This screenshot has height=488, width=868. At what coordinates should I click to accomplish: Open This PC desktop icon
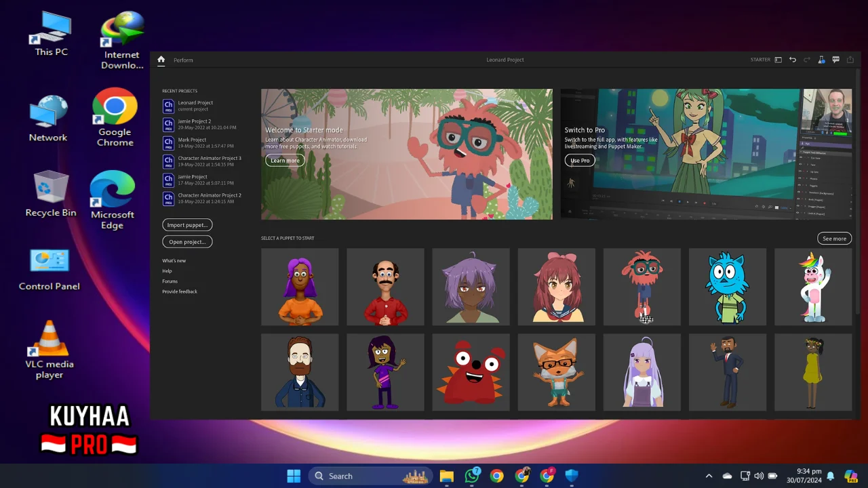pyautogui.click(x=51, y=34)
